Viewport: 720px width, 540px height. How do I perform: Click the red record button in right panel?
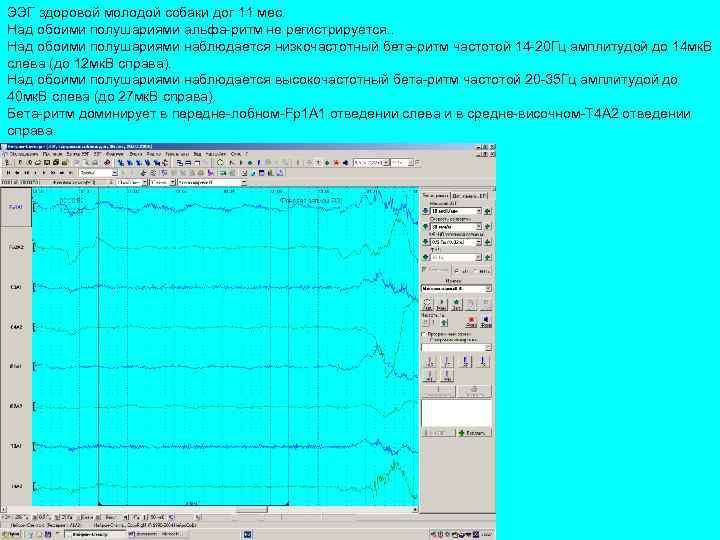coord(471,321)
